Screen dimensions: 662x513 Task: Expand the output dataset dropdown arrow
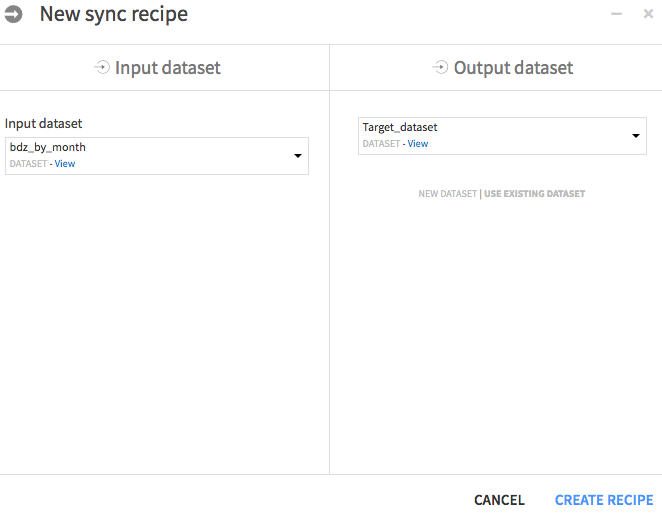(636, 136)
